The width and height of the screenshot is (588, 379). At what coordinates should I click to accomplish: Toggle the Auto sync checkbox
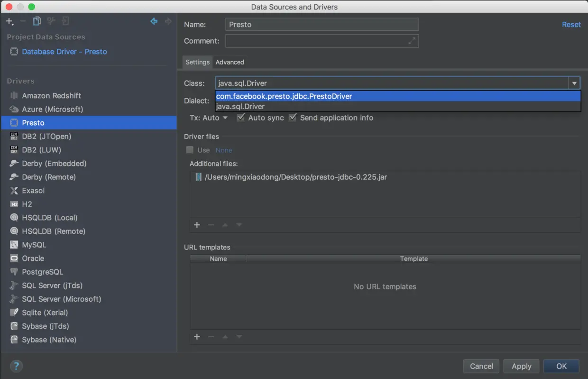click(x=241, y=117)
